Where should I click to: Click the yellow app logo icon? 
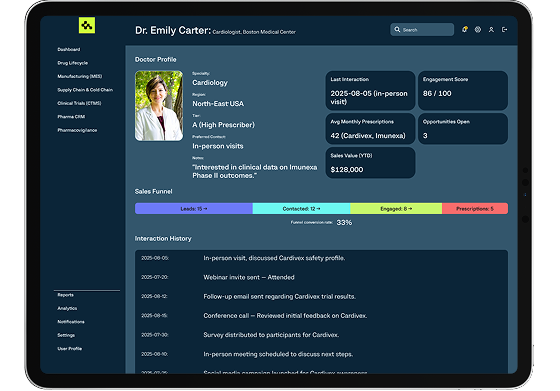87,25
